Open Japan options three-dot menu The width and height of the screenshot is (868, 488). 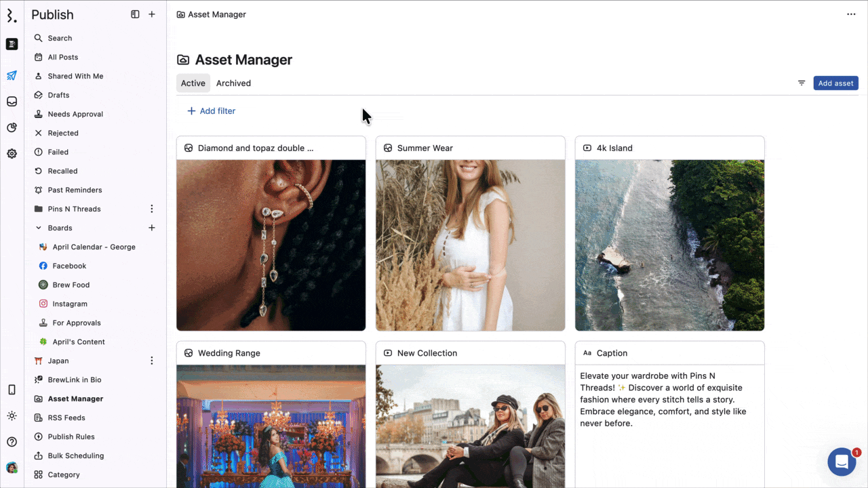coord(152,361)
